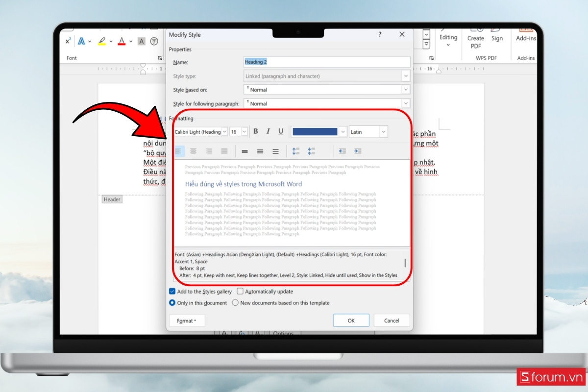Select Only in this document option
Screen dimensions: 588x392
pyautogui.click(x=172, y=303)
